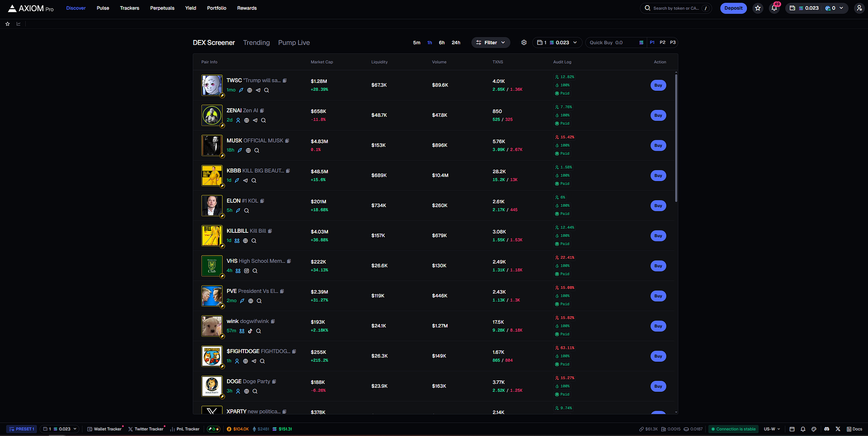The image size is (868, 436).
Task: Open DOGE Doge Party globe icon
Action: pos(247,391)
